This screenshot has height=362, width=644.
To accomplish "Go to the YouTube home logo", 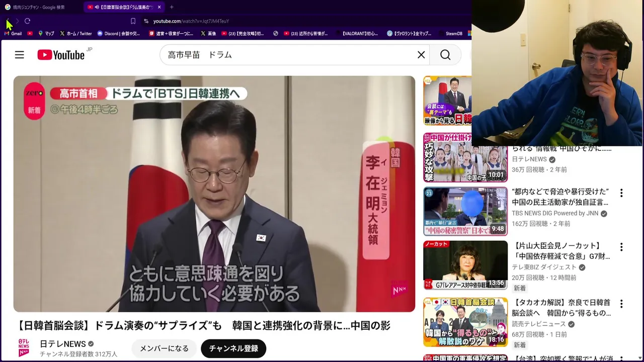I will click(61, 55).
